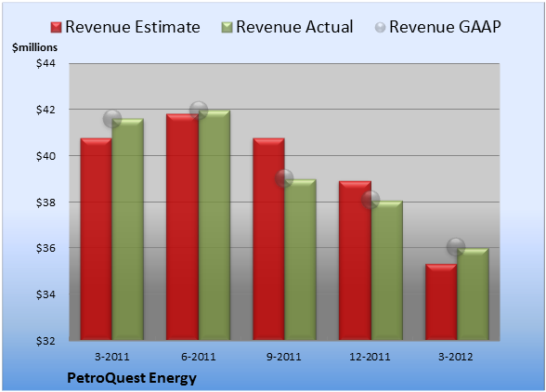The width and height of the screenshot is (546, 392).
Task: Select the red estimate bar for 3-2011
Action: point(97,239)
